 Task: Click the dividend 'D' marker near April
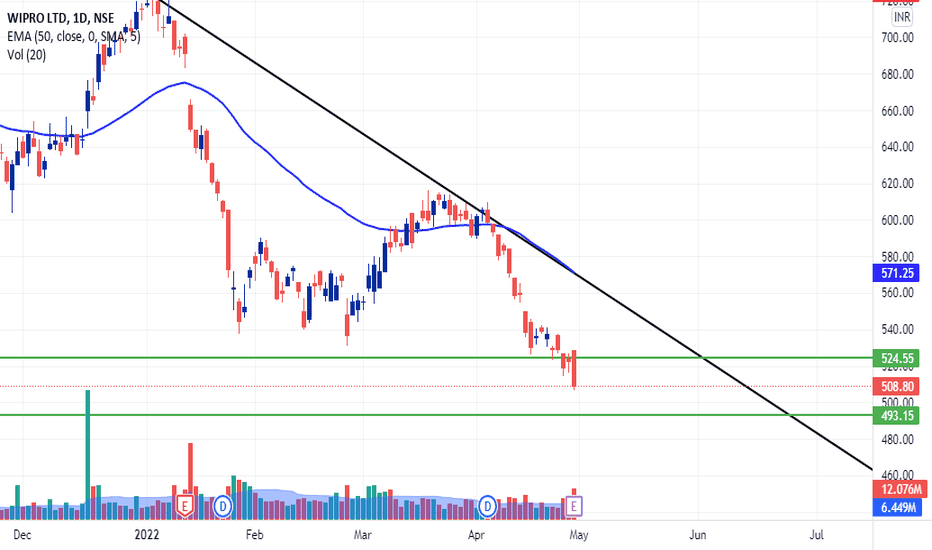pos(487,507)
